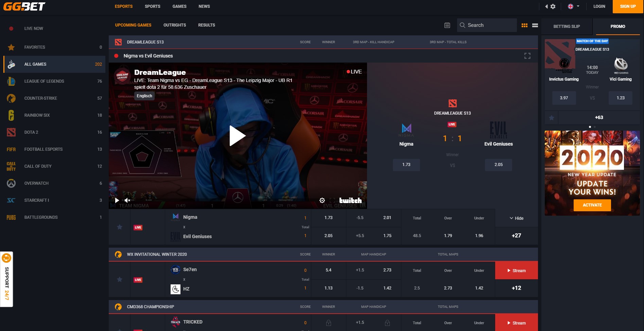Click small play button in stream controls

117,200
